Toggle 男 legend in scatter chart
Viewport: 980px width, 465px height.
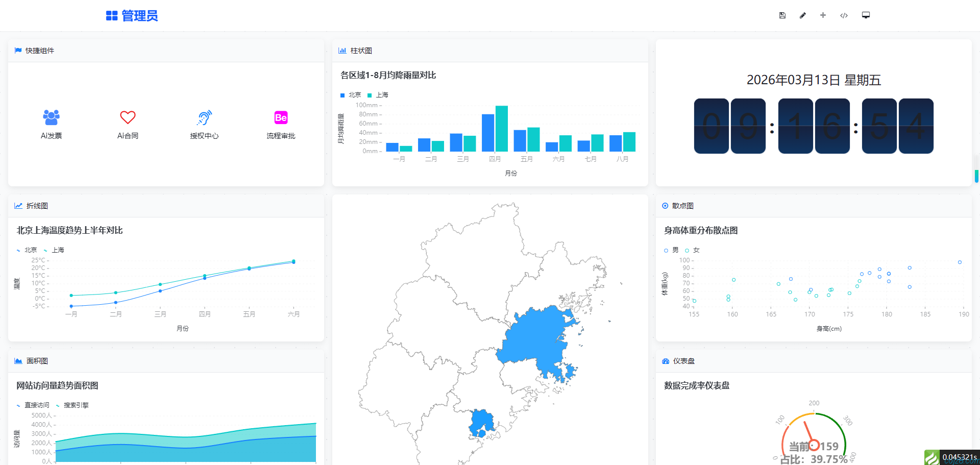[x=672, y=250]
